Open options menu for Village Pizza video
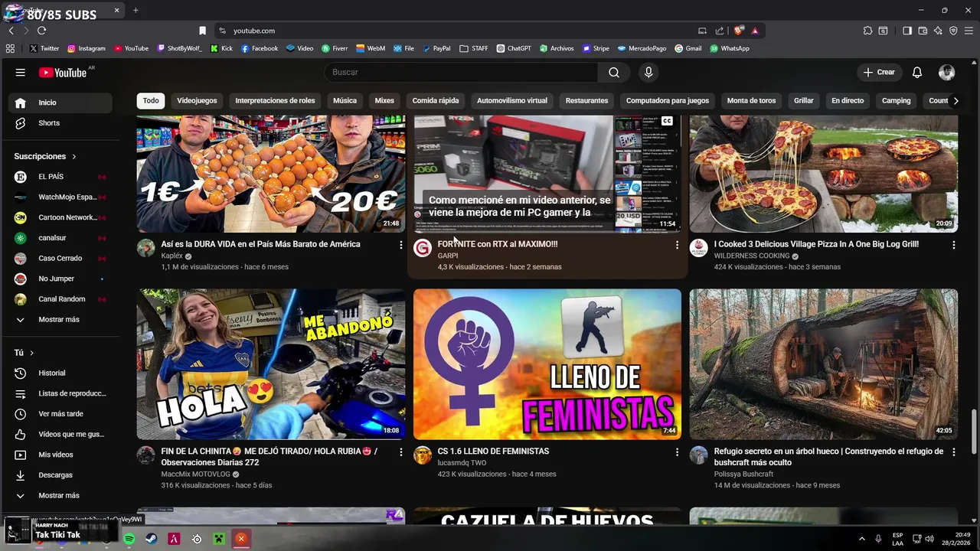The height and width of the screenshot is (551, 980). click(953, 245)
